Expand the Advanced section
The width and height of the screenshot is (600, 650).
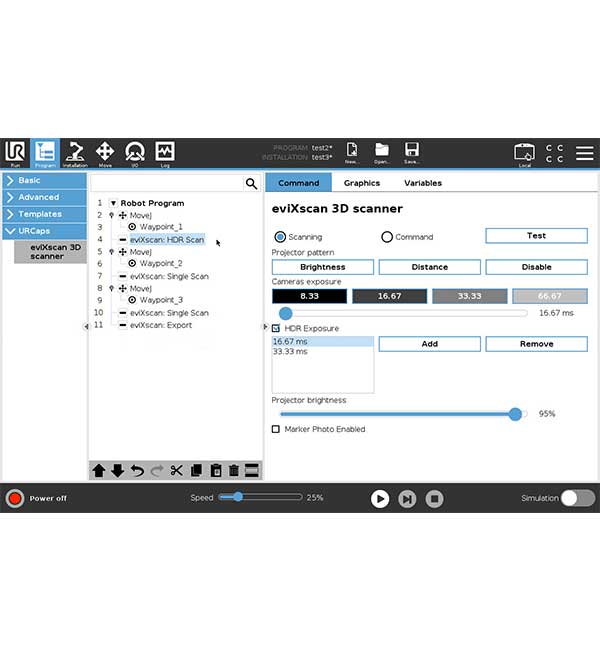[x=44, y=197]
